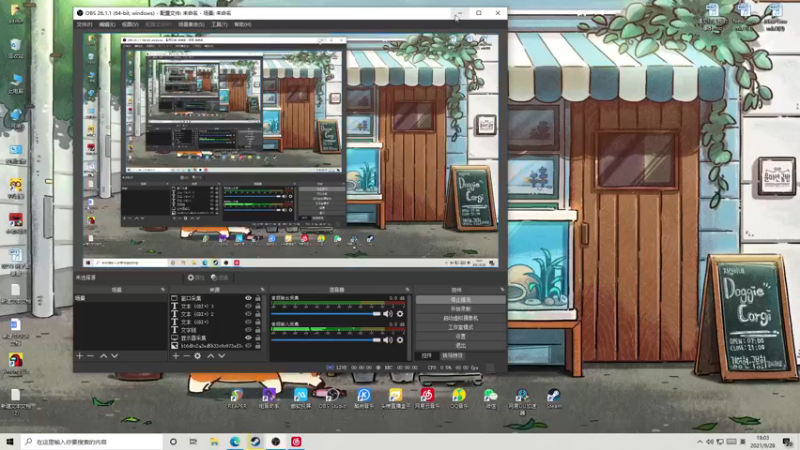The height and width of the screenshot is (450, 800).
Task: Open 设置 from the controls panel
Action: 460,337
